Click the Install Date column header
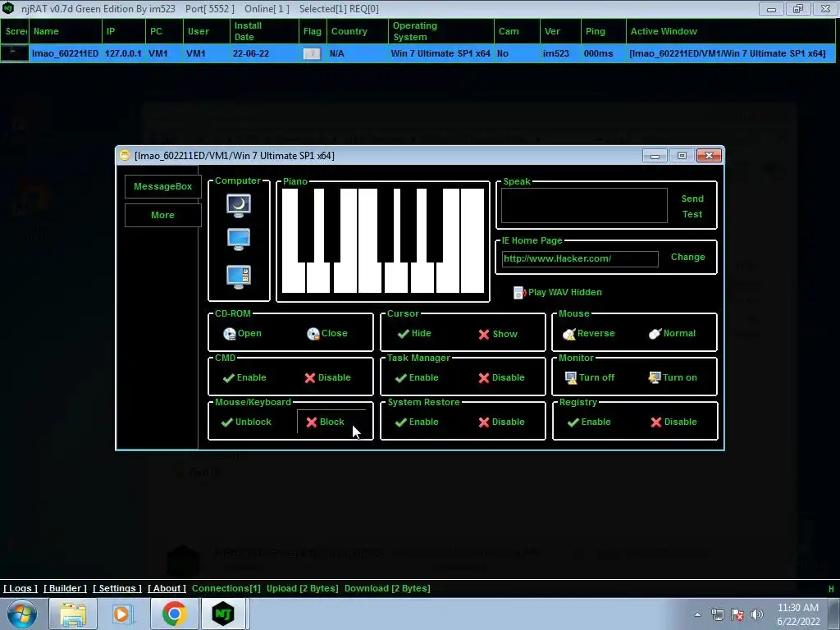 [x=264, y=31]
